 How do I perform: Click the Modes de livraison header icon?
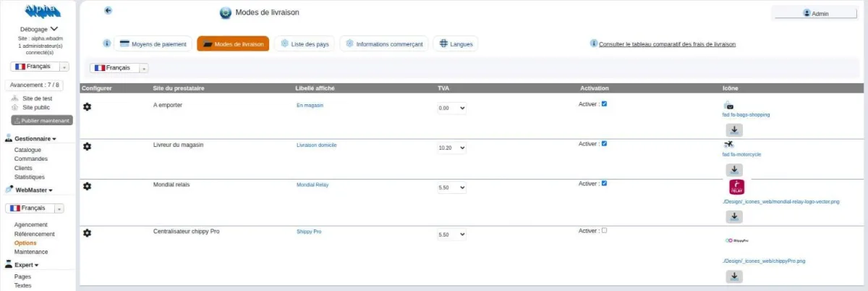coord(225,13)
